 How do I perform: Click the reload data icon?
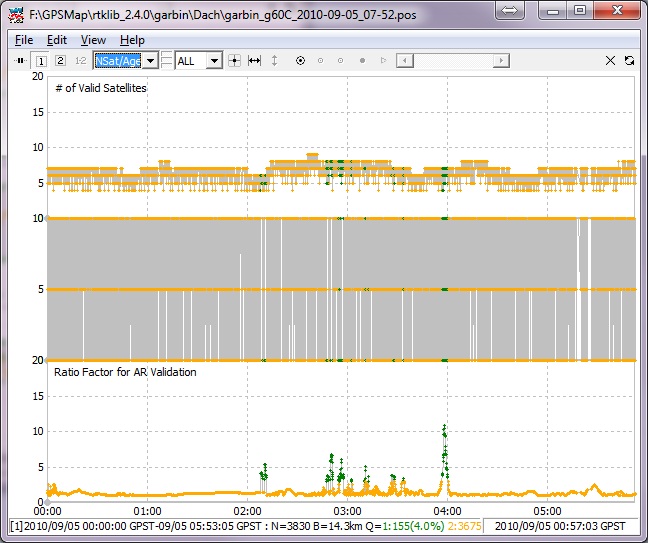[629, 61]
